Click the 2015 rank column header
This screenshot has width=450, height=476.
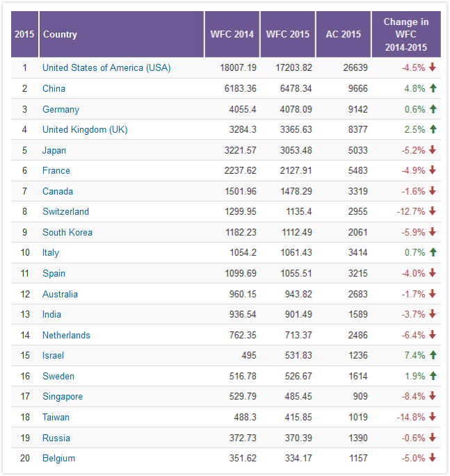click(x=24, y=34)
